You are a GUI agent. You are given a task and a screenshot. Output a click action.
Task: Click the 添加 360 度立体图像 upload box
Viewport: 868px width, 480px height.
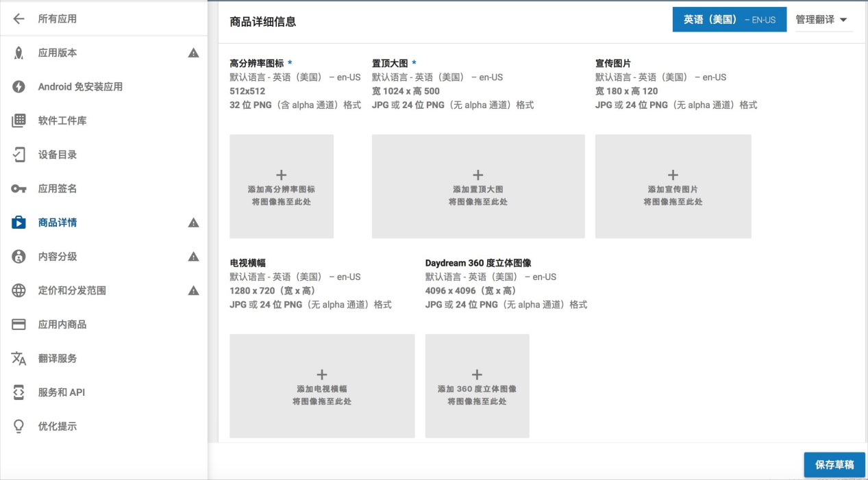coord(477,386)
